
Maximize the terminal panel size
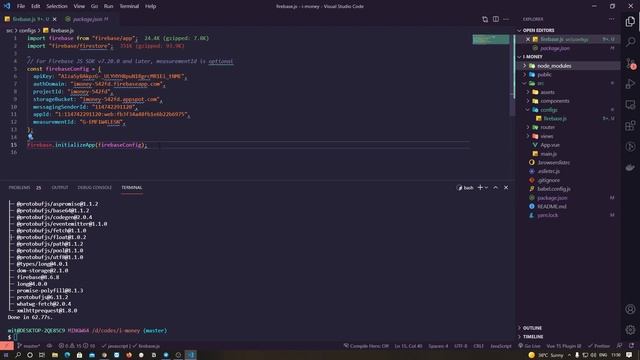496,188
